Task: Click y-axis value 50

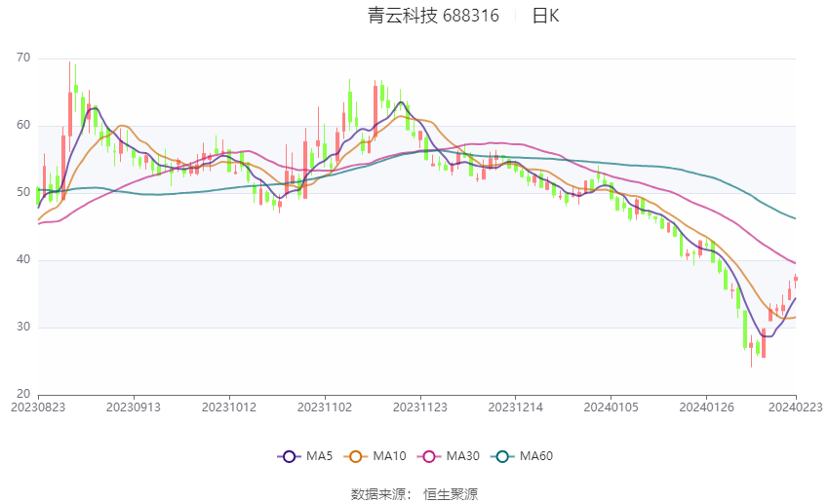Action: coord(23,192)
